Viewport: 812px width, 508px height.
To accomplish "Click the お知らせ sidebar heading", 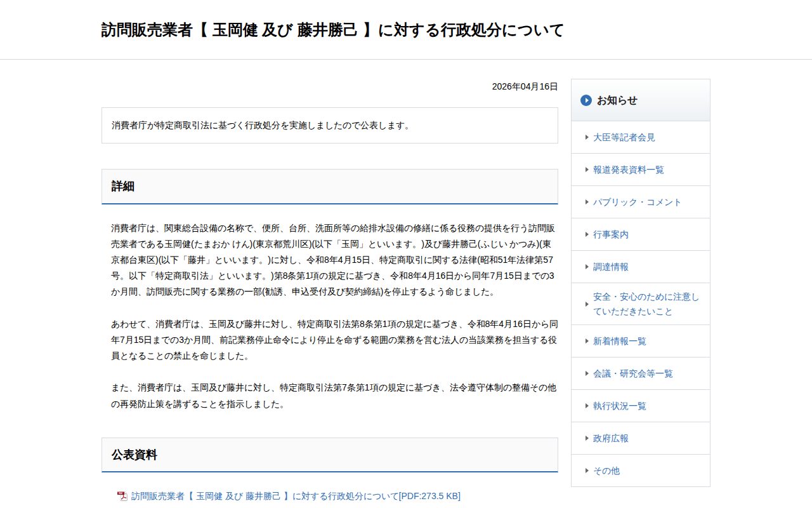I will click(x=617, y=100).
